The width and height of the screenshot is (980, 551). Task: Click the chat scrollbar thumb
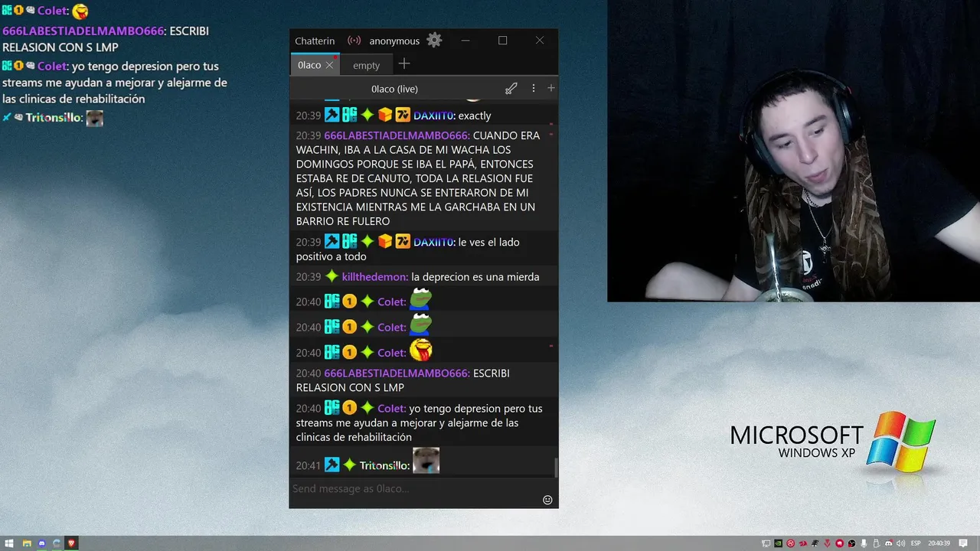click(556, 467)
